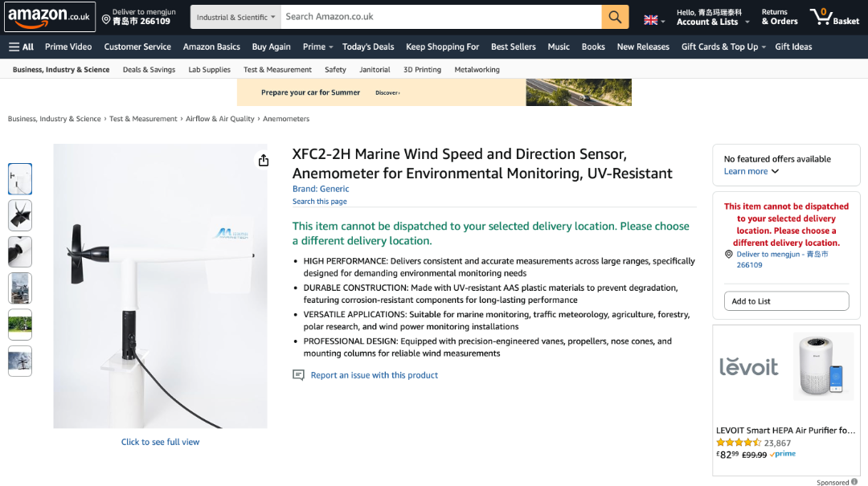Expand the Prime navigation dropdown
The width and height of the screenshot is (868, 486).
click(x=317, y=47)
